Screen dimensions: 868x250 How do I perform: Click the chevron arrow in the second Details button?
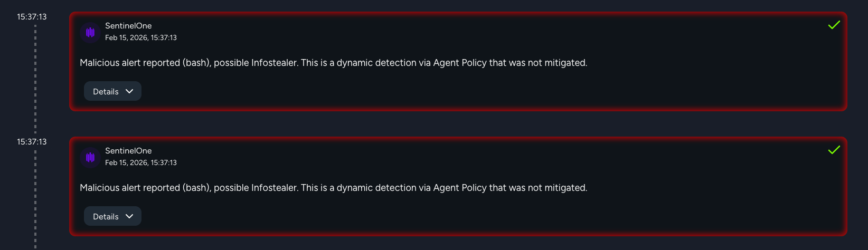tap(129, 216)
